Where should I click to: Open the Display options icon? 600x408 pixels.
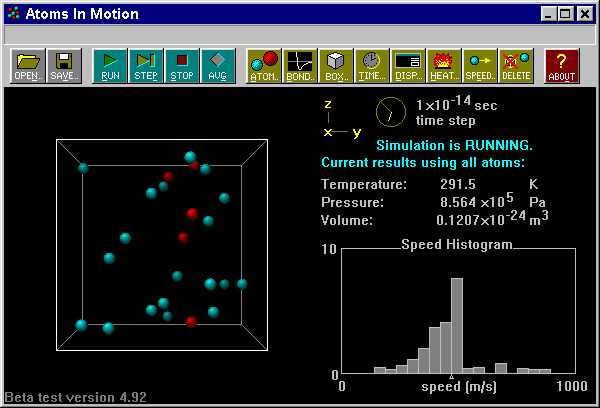point(408,65)
